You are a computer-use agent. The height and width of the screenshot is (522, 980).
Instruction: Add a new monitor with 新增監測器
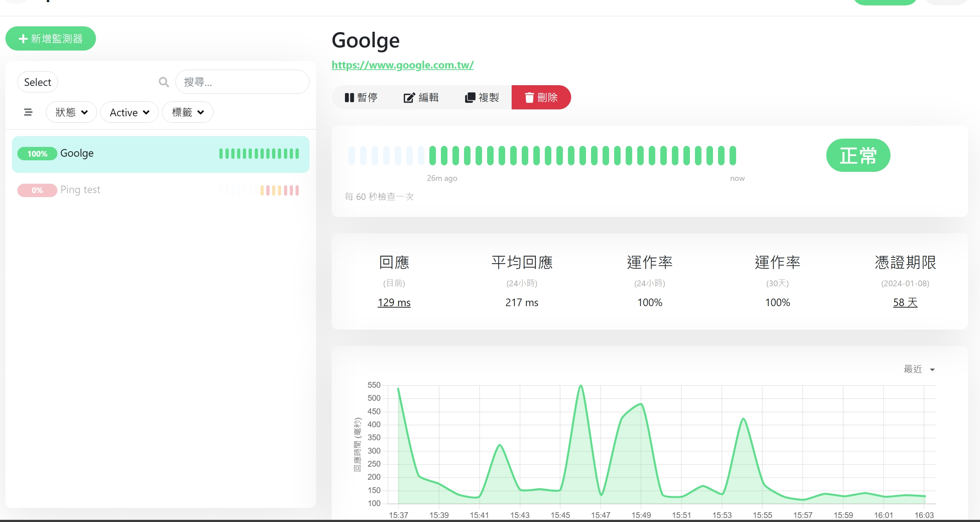pos(51,39)
